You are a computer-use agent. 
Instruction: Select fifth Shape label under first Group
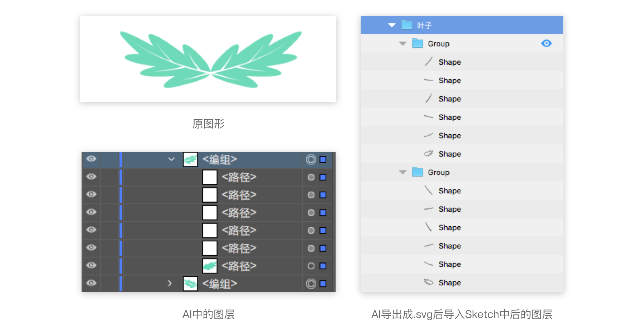click(450, 135)
